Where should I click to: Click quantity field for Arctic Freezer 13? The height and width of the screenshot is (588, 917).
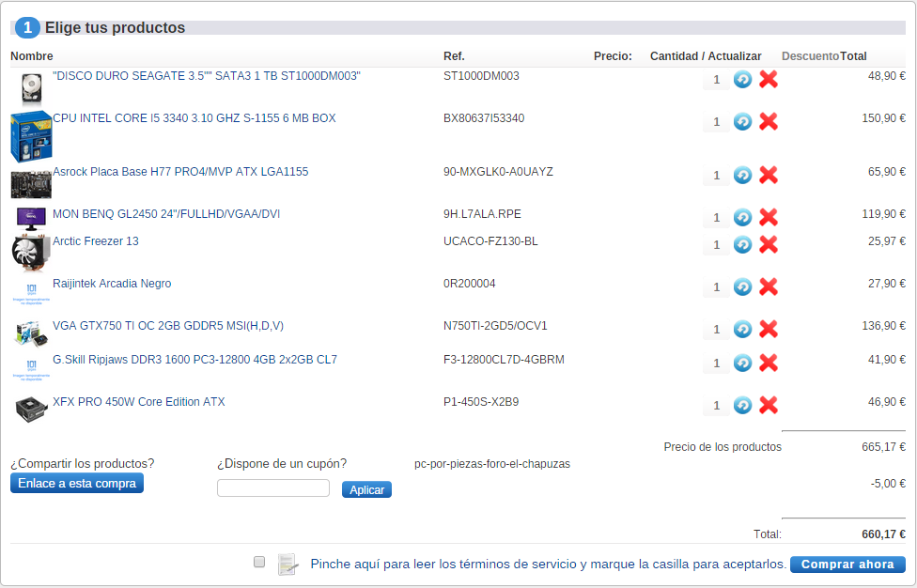coord(716,245)
